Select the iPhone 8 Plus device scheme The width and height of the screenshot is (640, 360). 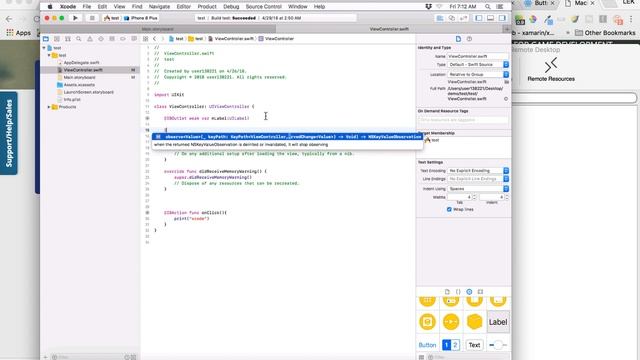point(141,18)
